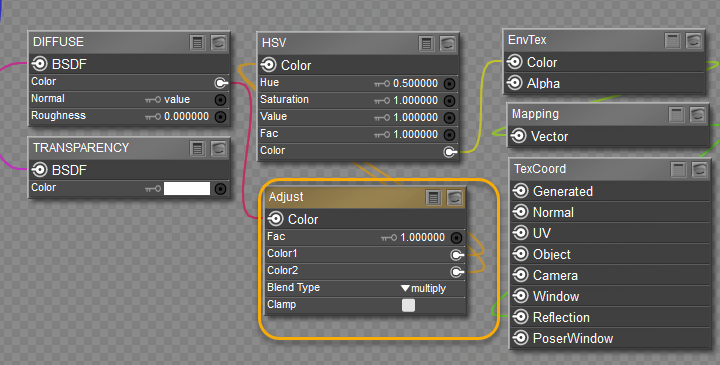
Task: Click the Transparency Color animation key icon
Action: (x=153, y=189)
